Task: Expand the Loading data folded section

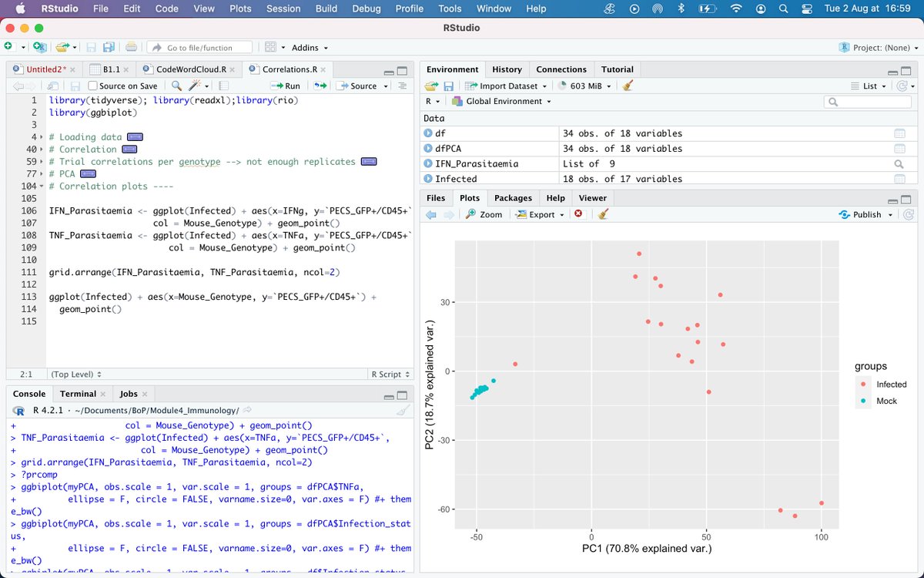Action: coord(134,137)
